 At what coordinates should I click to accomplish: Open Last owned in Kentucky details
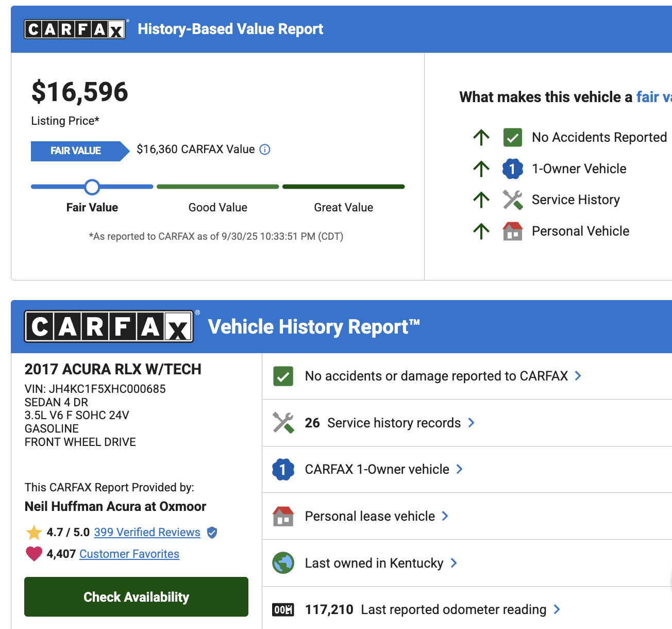374,563
